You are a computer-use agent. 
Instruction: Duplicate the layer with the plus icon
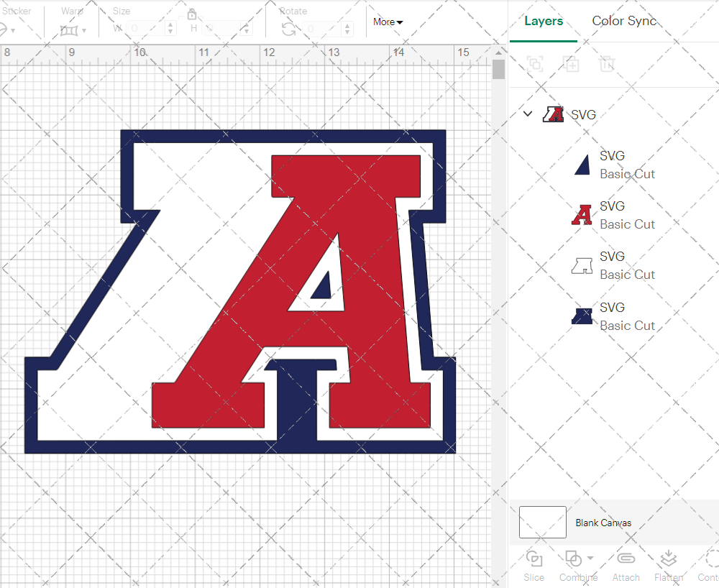tap(572, 64)
